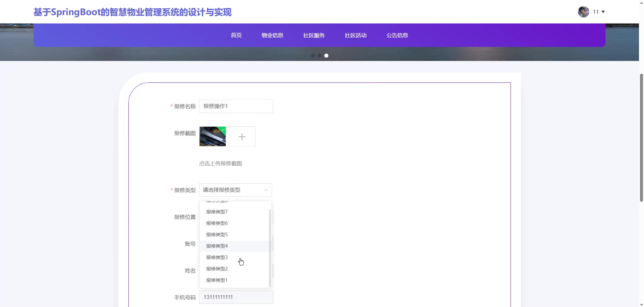Click the first carousel indicator dot

(x=313, y=56)
